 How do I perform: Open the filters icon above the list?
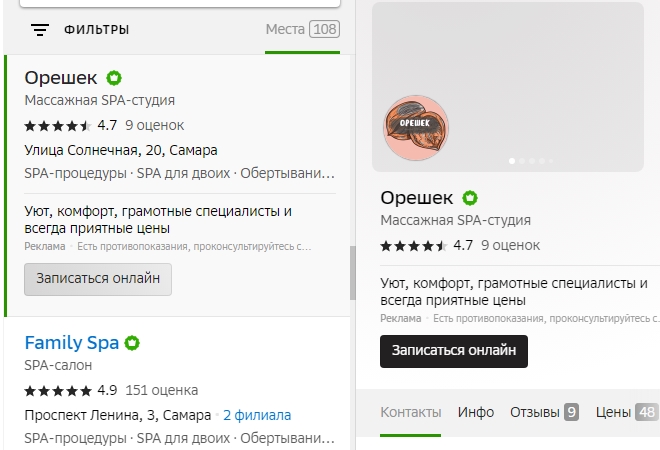[40, 30]
